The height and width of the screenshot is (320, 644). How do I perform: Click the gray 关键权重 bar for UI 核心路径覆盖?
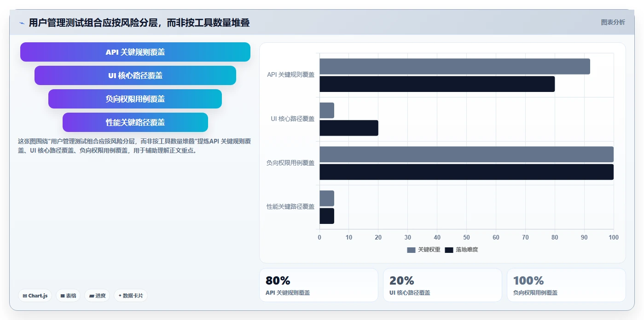pyautogui.click(x=327, y=110)
